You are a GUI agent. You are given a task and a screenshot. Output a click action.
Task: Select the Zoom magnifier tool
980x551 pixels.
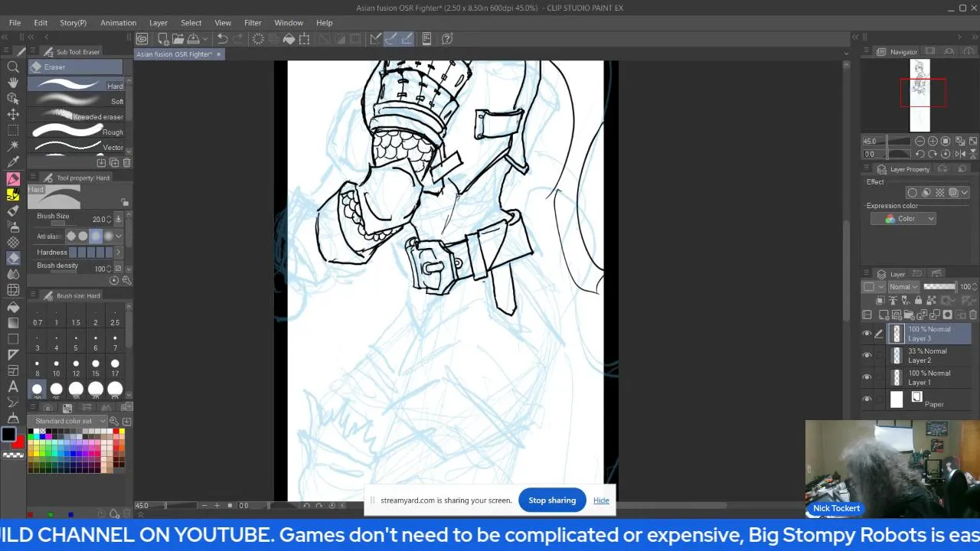click(13, 67)
